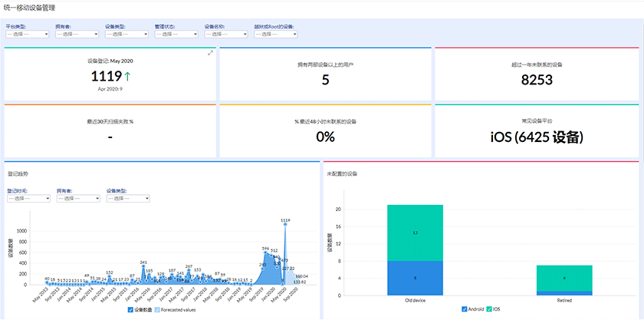Click the blue Android segment of Old device bar
This screenshot has width=644, height=320.
point(415,277)
